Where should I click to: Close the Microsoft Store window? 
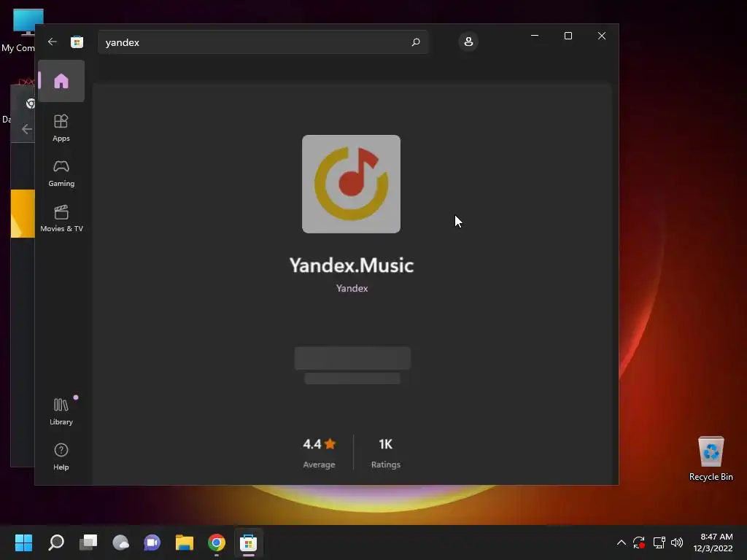(x=602, y=36)
